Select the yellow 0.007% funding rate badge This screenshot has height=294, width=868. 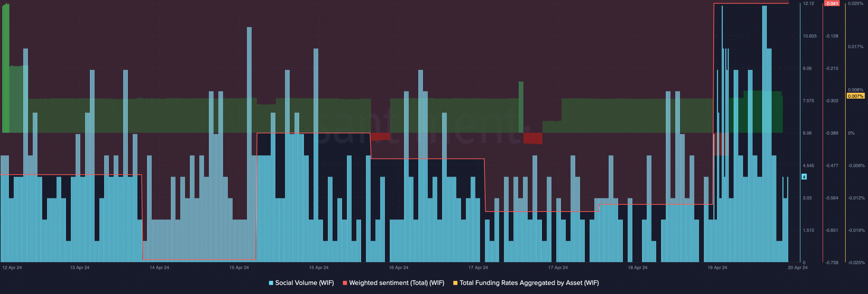[855, 96]
